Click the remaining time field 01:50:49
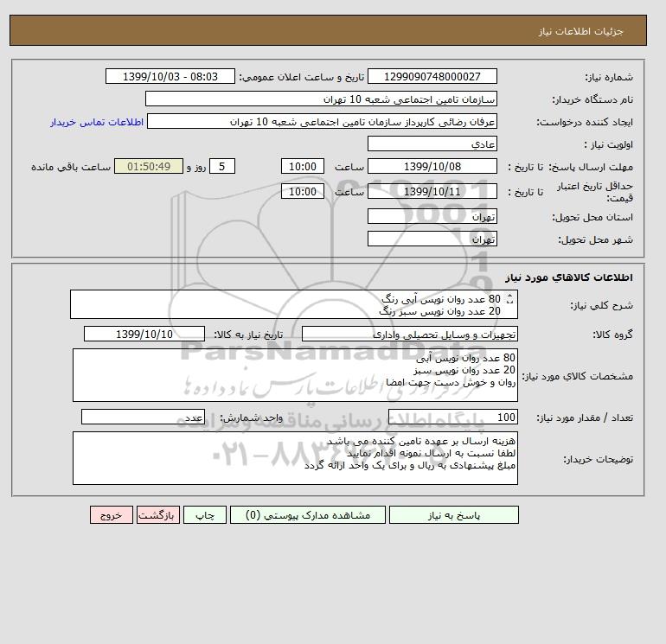 tap(149, 167)
